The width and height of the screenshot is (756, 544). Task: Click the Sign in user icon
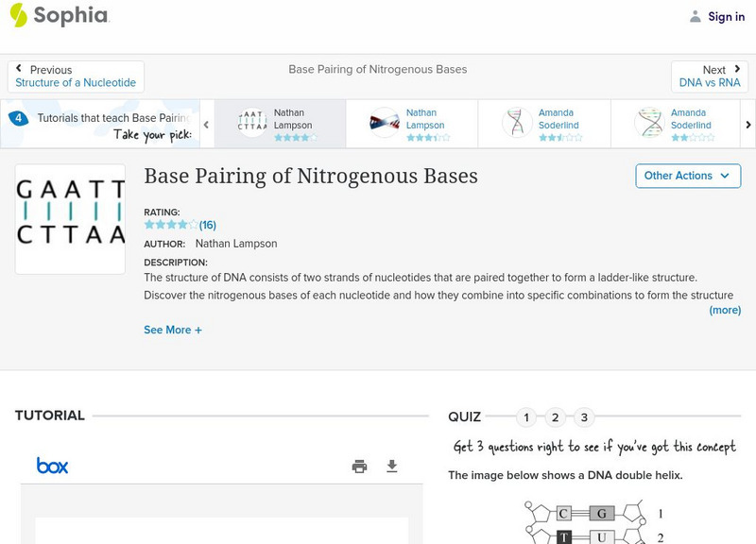[x=696, y=16]
